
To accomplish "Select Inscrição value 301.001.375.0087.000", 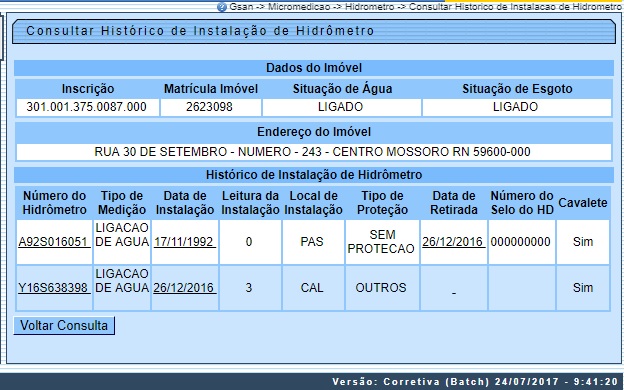I will pos(86,107).
